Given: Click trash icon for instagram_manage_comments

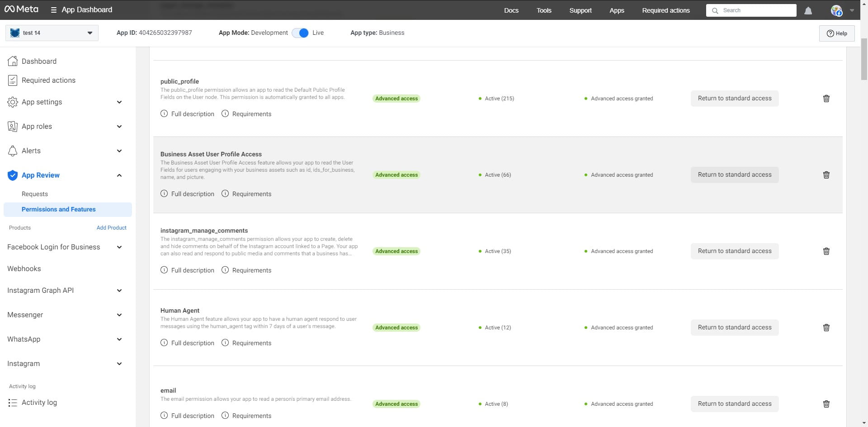Looking at the screenshot, I should click(826, 251).
